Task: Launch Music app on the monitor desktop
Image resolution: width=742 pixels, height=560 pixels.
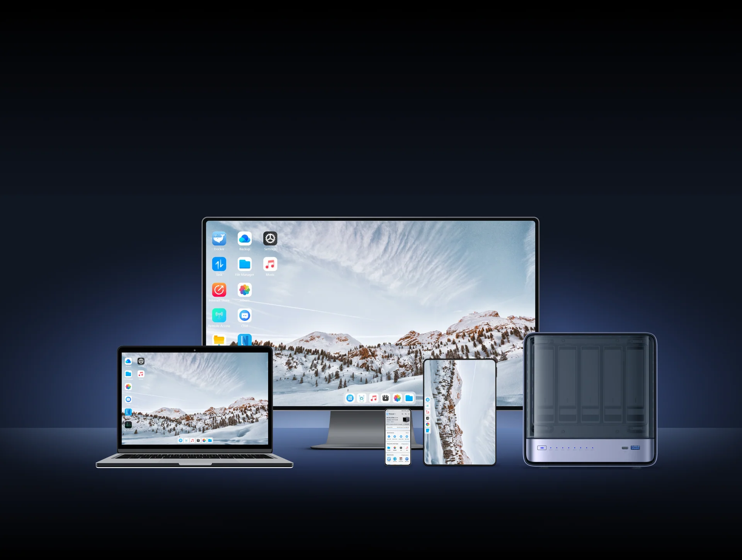Action: tap(270, 264)
